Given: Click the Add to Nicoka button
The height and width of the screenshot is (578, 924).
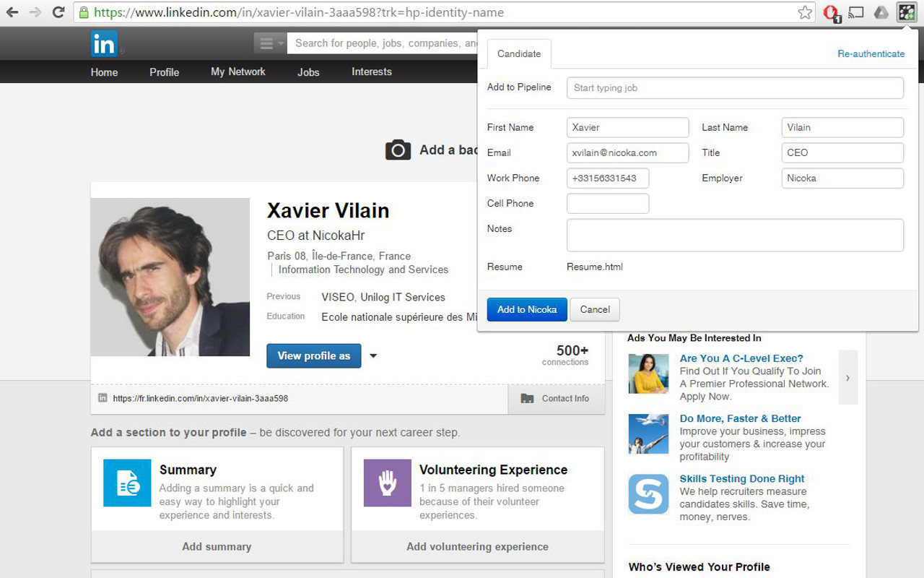Looking at the screenshot, I should click(527, 309).
